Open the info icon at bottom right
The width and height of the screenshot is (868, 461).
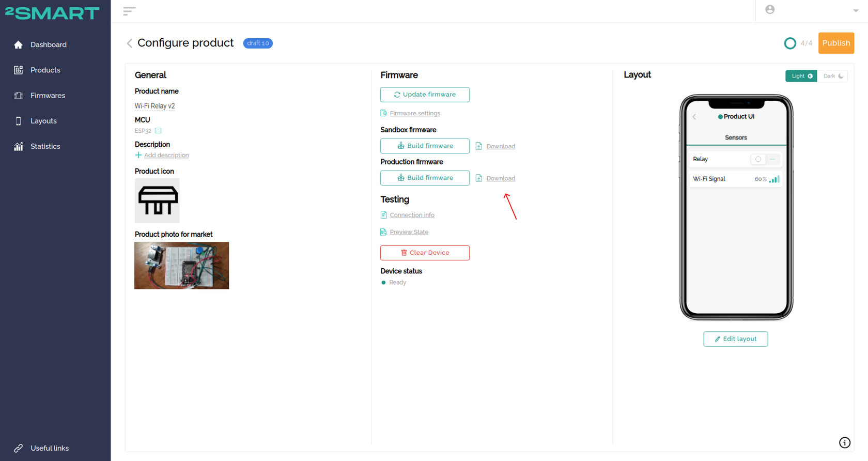(845, 442)
